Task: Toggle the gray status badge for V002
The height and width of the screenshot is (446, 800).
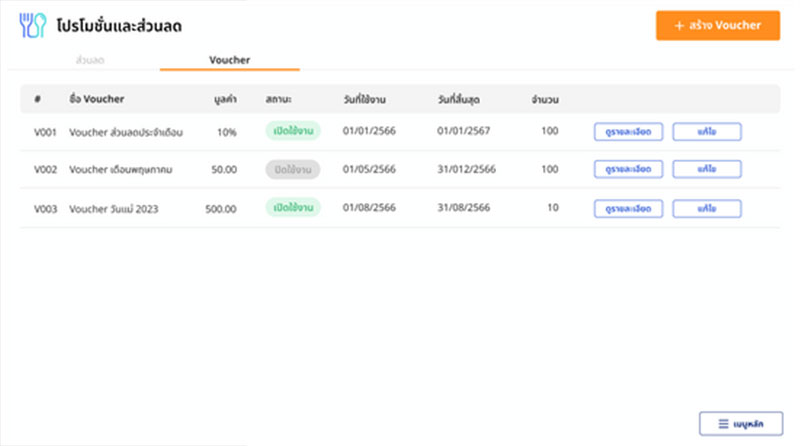Action: (x=292, y=170)
